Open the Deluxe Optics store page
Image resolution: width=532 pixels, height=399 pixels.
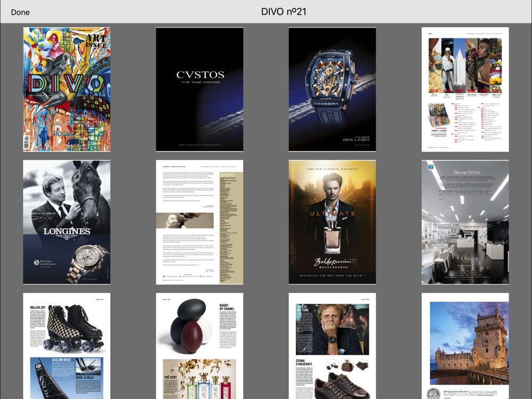click(x=465, y=222)
